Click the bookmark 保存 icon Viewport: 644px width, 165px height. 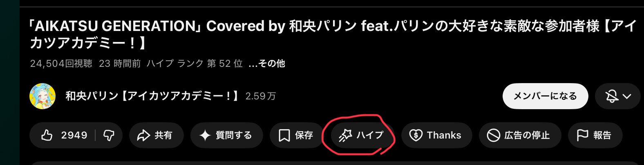tap(284, 135)
